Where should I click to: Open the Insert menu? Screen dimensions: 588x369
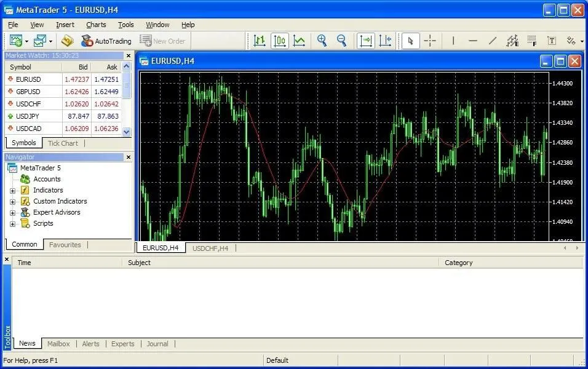coord(65,25)
